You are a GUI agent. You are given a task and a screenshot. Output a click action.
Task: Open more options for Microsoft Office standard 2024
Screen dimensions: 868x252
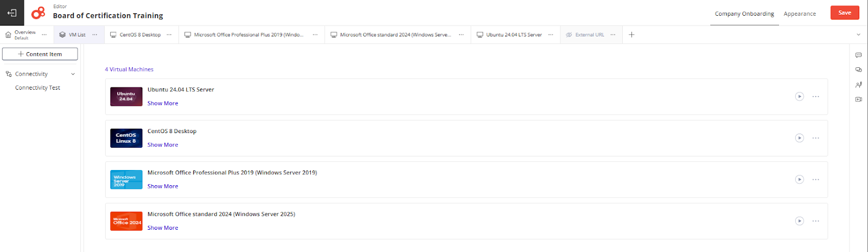815,221
